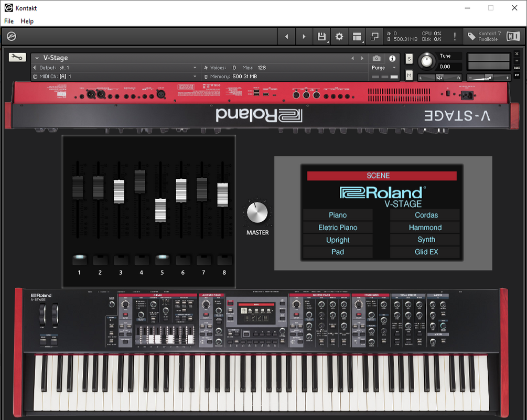Viewport: 527px width, 420px height.
Task: Click the Tune knob
Action: (426, 61)
